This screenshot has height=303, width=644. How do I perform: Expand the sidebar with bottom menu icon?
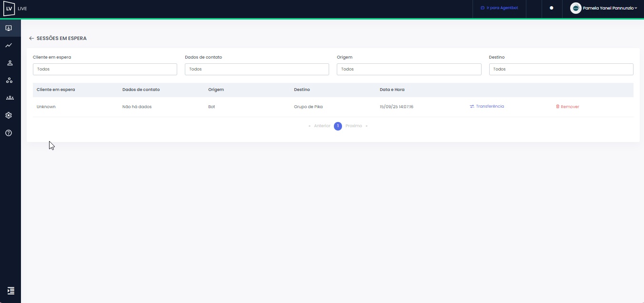(11, 291)
